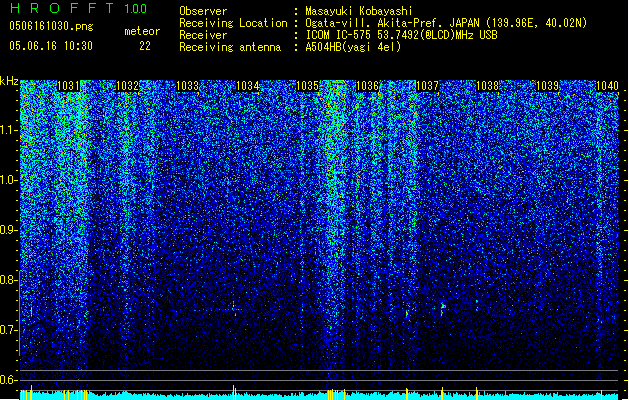Image resolution: width=629 pixels, height=400 pixels.
Task: Click the date 05.06.16 10:30
Action: 51,46
